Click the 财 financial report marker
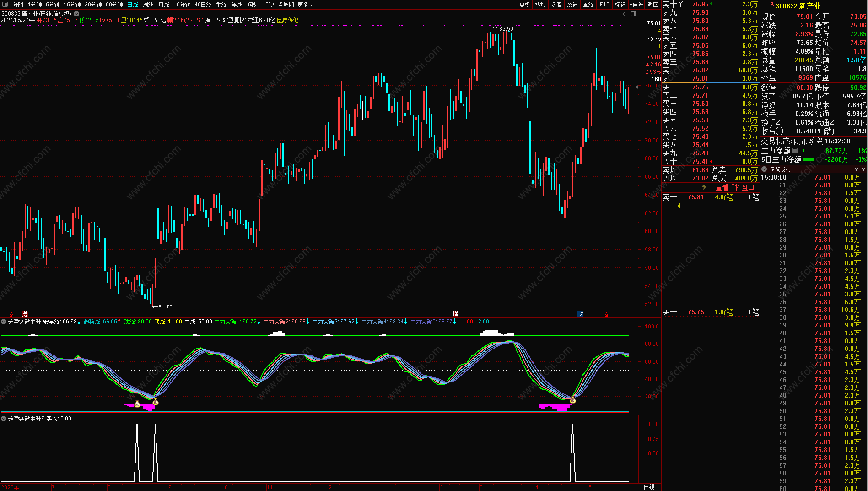Image resolution: width=868 pixels, height=491 pixels. click(x=580, y=314)
